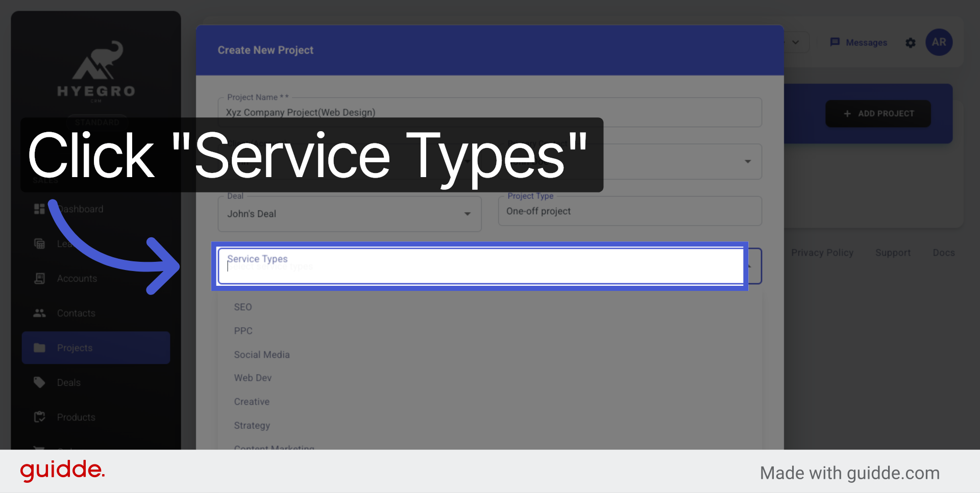This screenshot has width=980, height=493.
Task: Click inside the Service Types input field
Action: click(x=480, y=266)
